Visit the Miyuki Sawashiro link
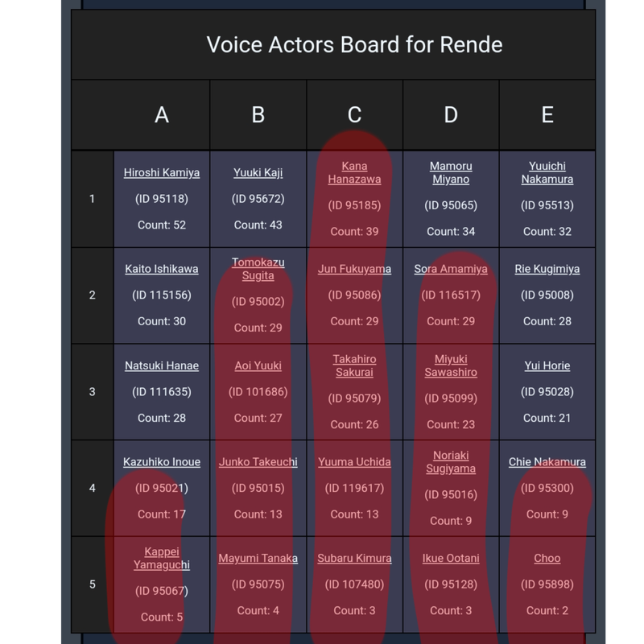The height and width of the screenshot is (644, 644). click(451, 365)
